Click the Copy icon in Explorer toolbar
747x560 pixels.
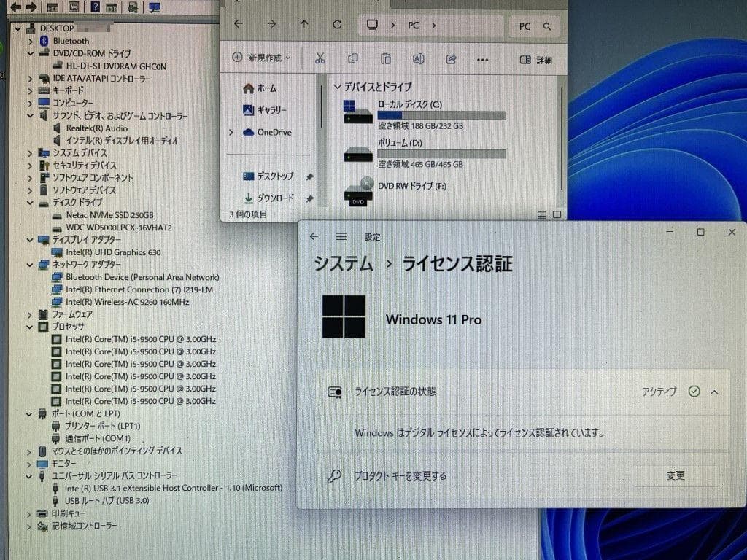[353, 58]
